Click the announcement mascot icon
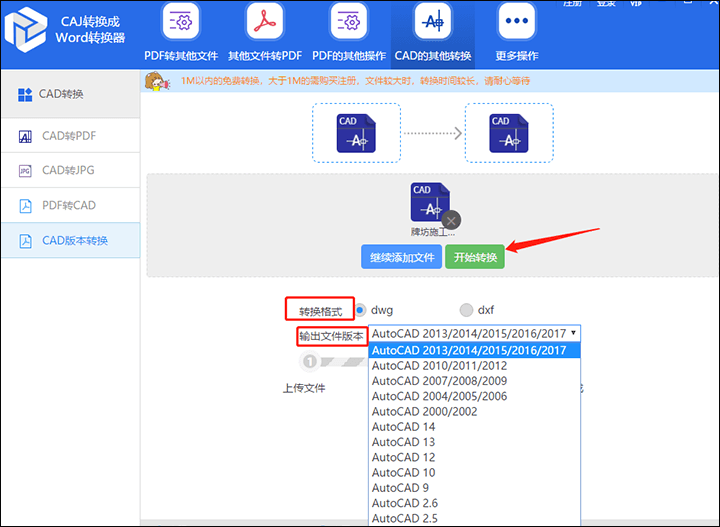720x527 pixels. (157, 81)
